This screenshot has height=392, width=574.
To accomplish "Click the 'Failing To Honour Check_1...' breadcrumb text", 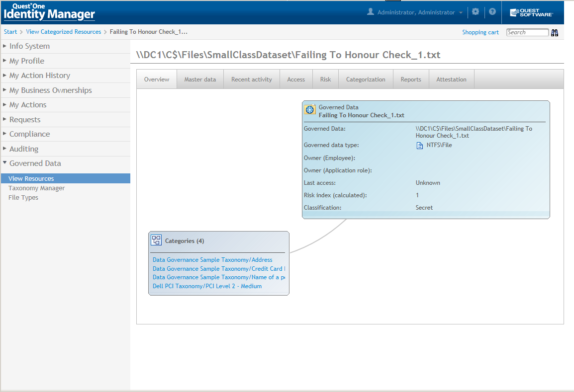I will click(x=149, y=32).
